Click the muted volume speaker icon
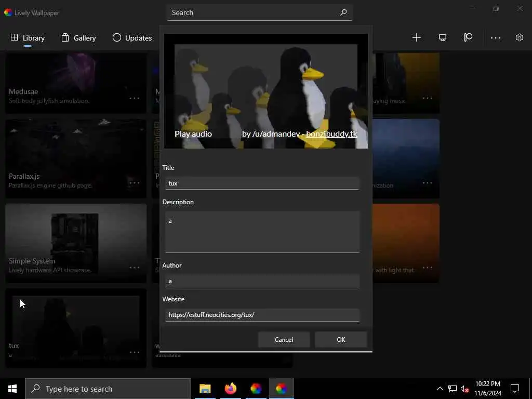The width and height of the screenshot is (532, 399). pos(465,389)
